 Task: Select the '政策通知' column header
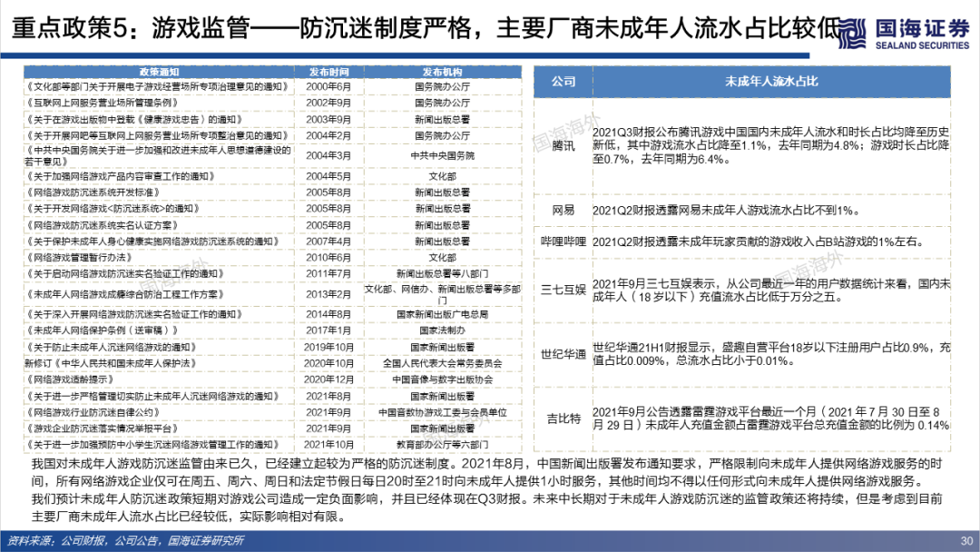click(159, 72)
